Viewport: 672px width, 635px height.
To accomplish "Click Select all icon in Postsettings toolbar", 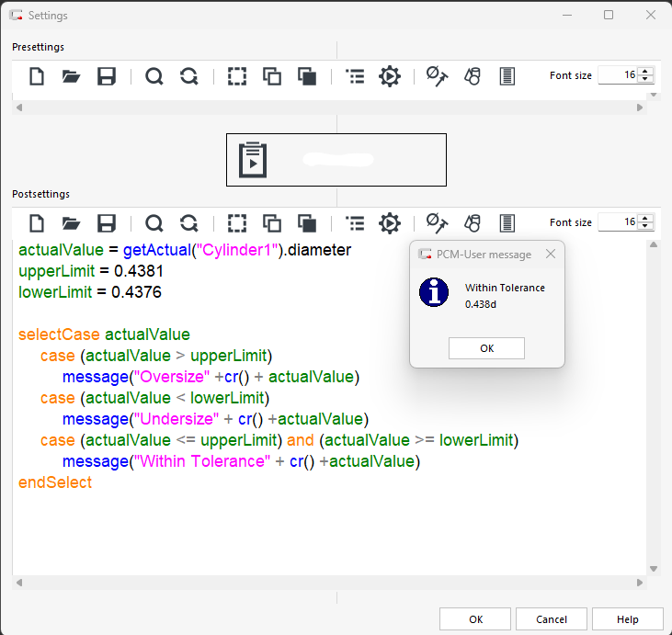I will [x=237, y=222].
